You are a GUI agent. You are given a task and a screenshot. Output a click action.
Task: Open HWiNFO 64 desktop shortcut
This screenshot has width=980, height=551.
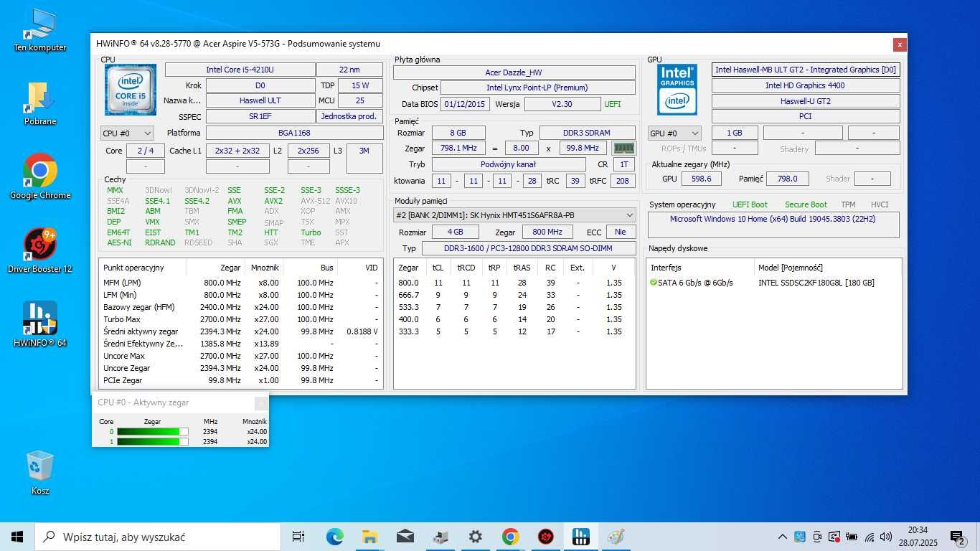point(40,324)
